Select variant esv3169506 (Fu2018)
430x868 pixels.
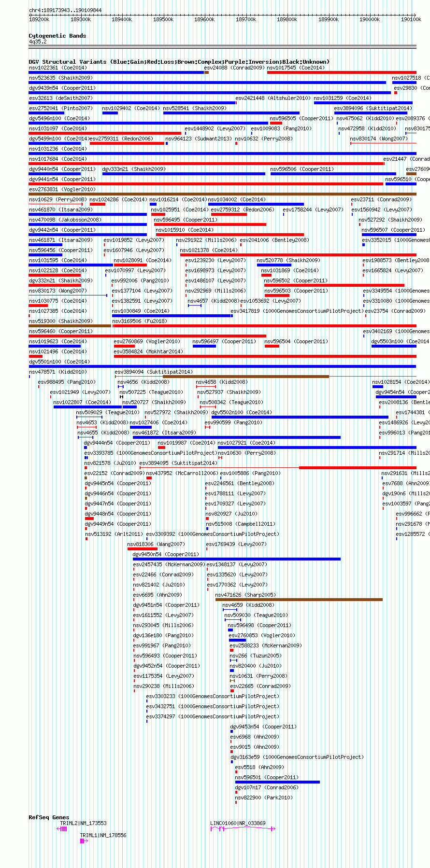click(140, 321)
